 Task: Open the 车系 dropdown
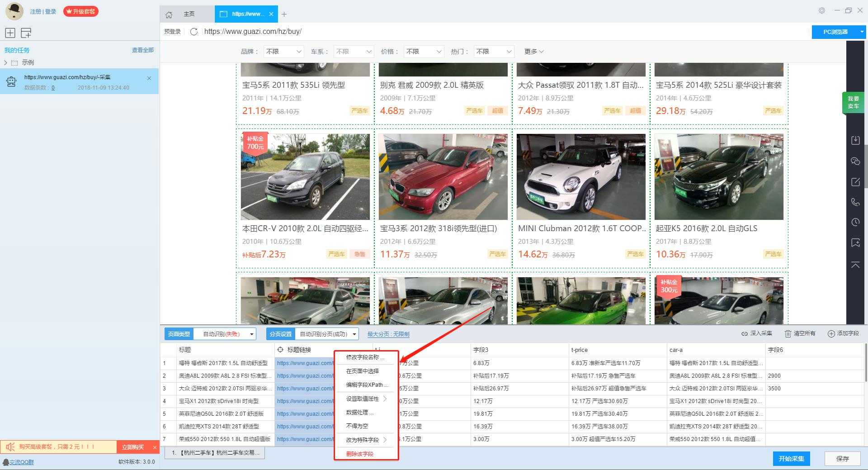[x=353, y=52]
